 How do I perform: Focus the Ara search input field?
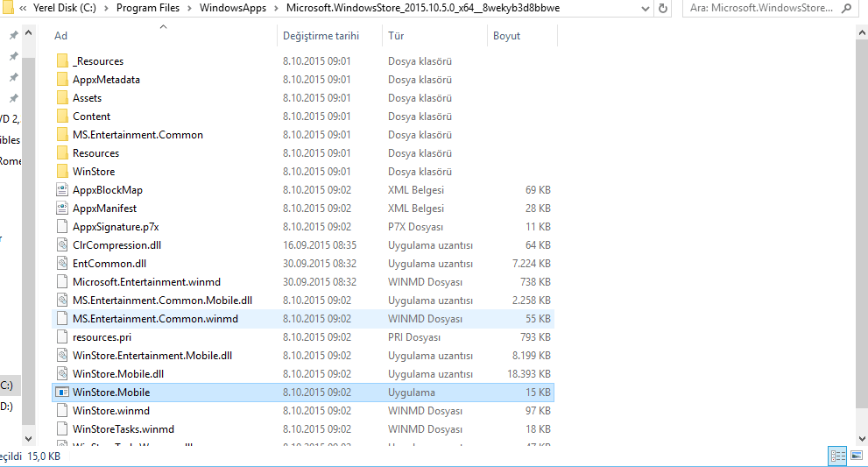tap(761, 8)
